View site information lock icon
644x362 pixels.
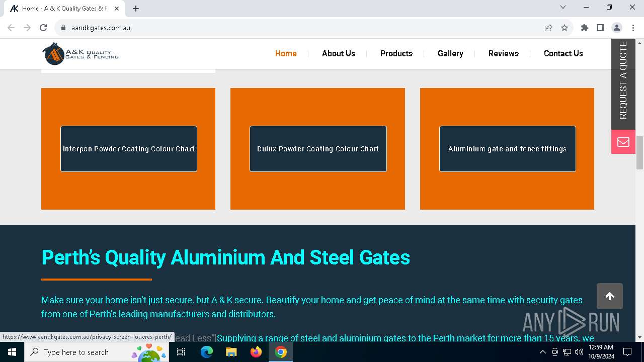click(63, 28)
